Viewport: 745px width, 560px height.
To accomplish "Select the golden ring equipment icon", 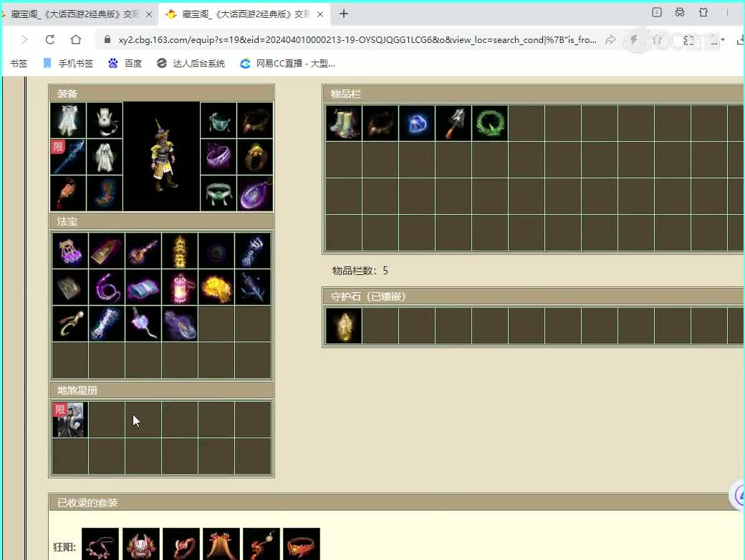I will (x=255, y=157).
